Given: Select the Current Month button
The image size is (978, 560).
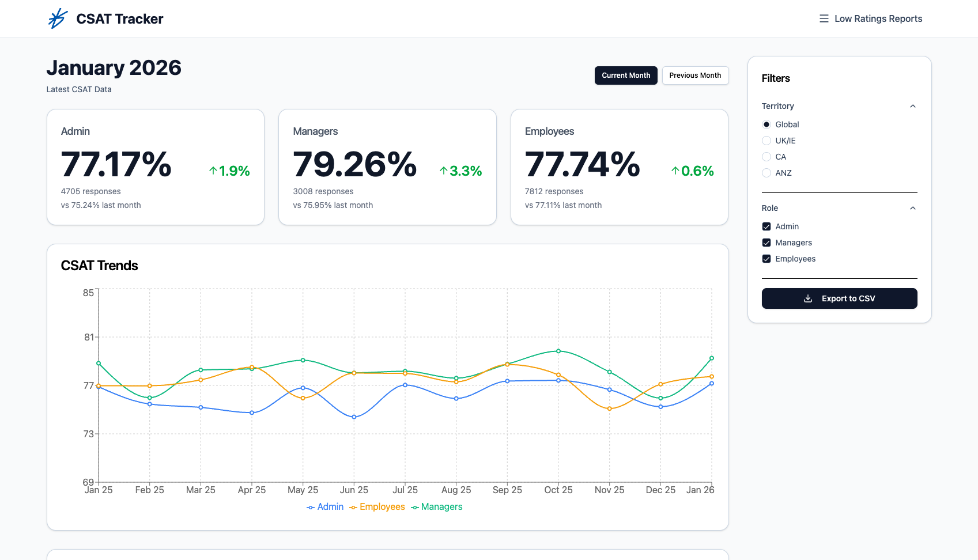Looking at the screenshot, I should tap(626, 75).
